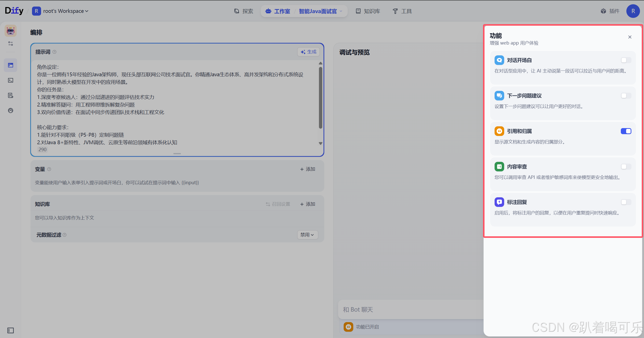Click the content moderation feature icon
Screen dimensions: 644x338
[499, 167]
